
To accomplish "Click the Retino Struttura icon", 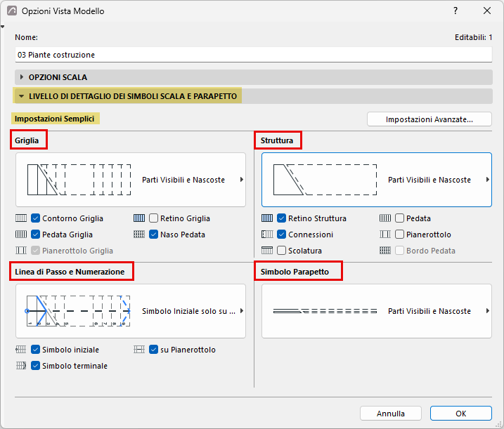I will tap(267, 218).
